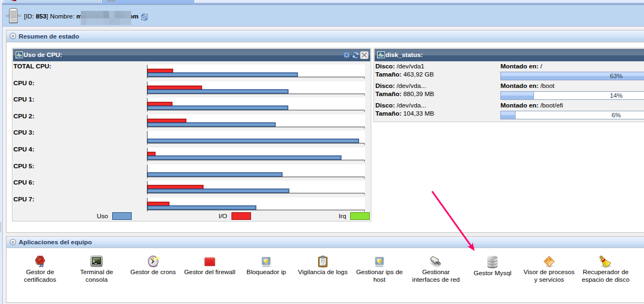644x304 pixels.
Task: Open Gestor de certificados
Action: click(x=40, y=262)
